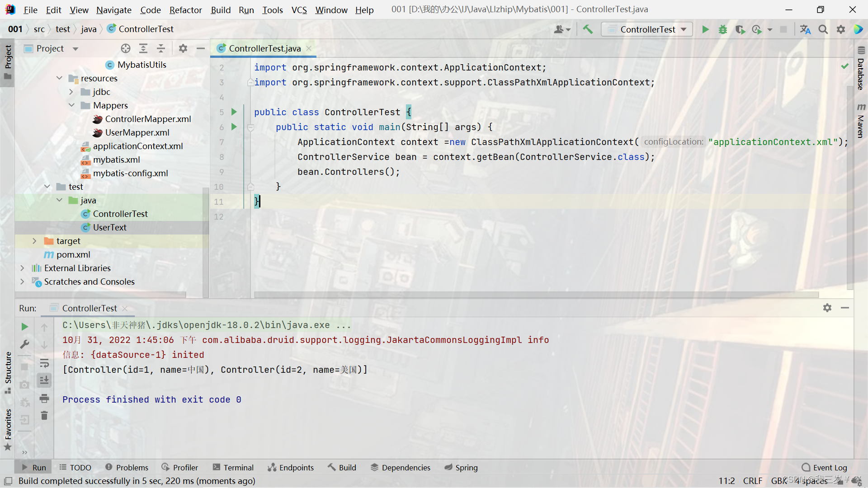Viewport: 868px width, 488px height.
Task: Click the CRLF line separator in status bar
Action: [752, 481]
